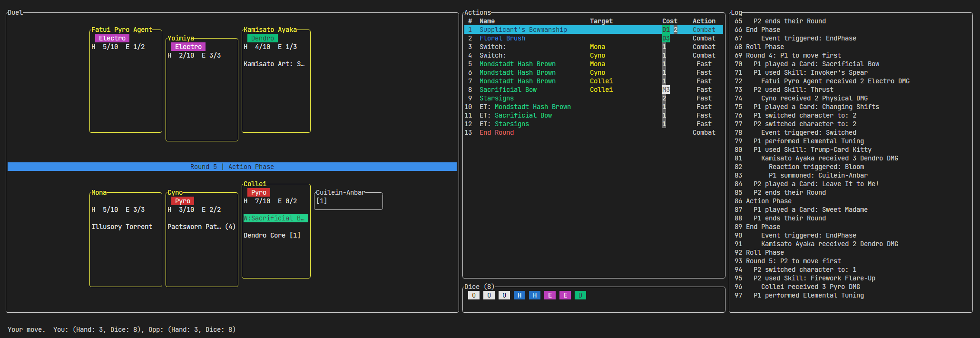Click the Cuilein-Anbar summon box
This screenshot has height=338, width=980.
tap(348, 200)
